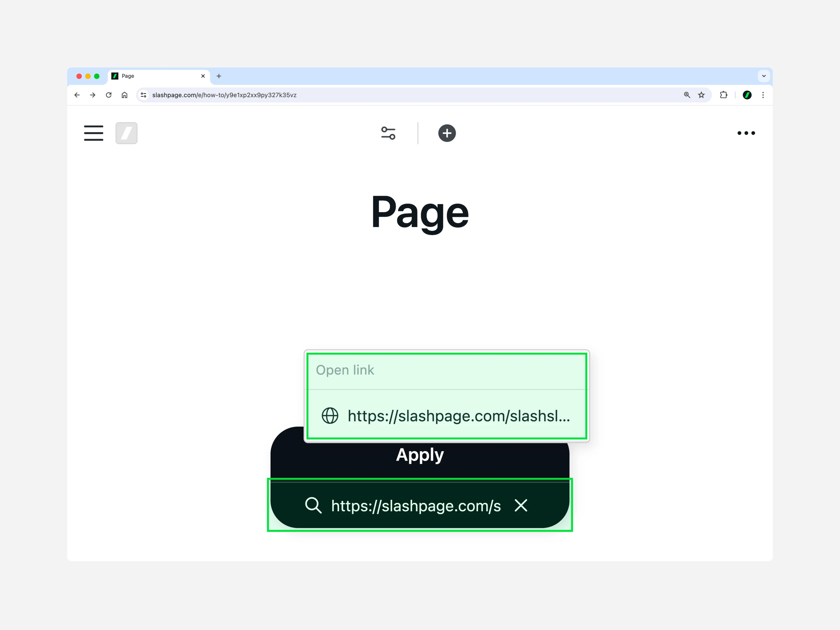Go to the browser home page

[x=125, y=95]
